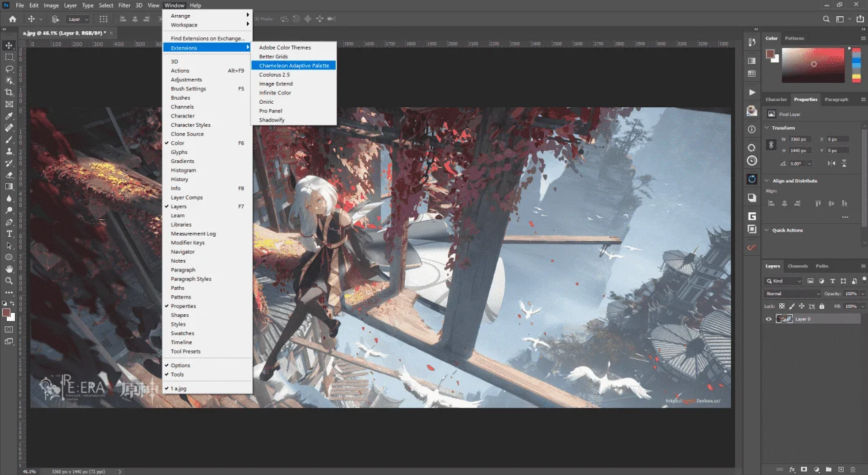Create a new layer plus icon
Image resolution: width=868 pixels, height=475 pixels.
tap(841, 469)
